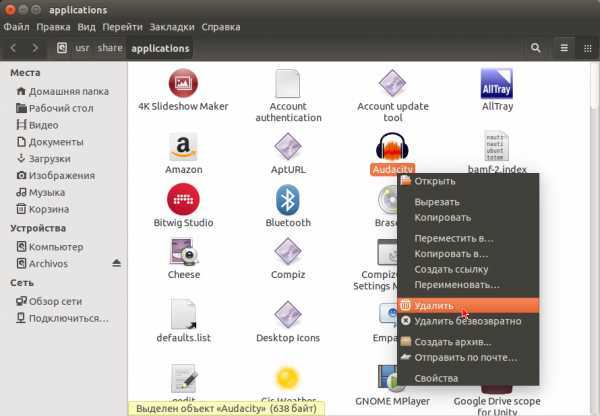Screen dimensions: 600x416
Task: Open the Правка menu
Action: click(x=53, y=27)
